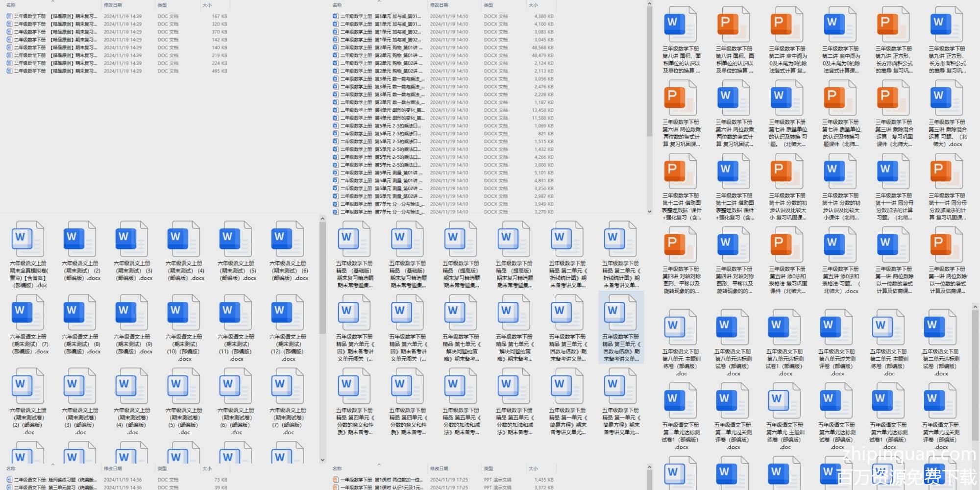This screenshot has height=490, width=980.
Task: Sort 二年级数学上册 list by 类型 column
Action: tap(489, 5)
